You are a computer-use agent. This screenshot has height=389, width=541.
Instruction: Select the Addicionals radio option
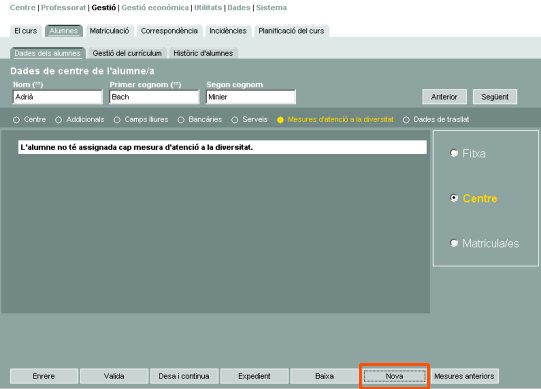pyautogui.click(x=58, y=120)
